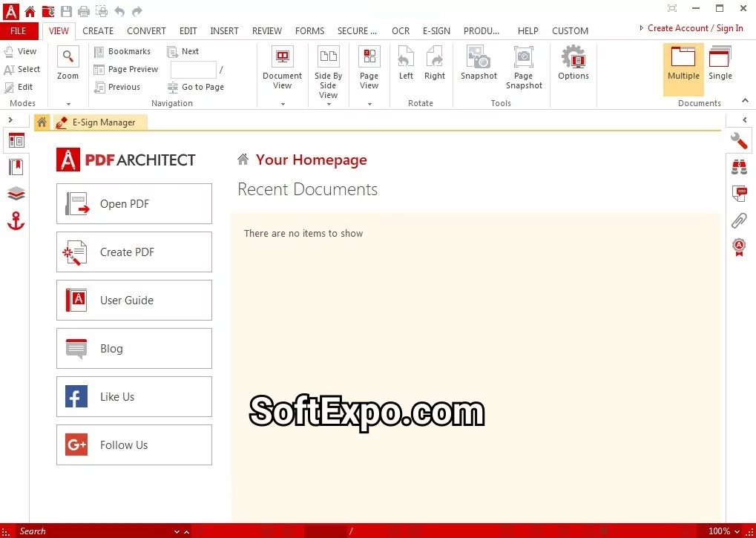Select the anchor Destinations panel
Screen dimensions: 756x538
tap(16, 220)
